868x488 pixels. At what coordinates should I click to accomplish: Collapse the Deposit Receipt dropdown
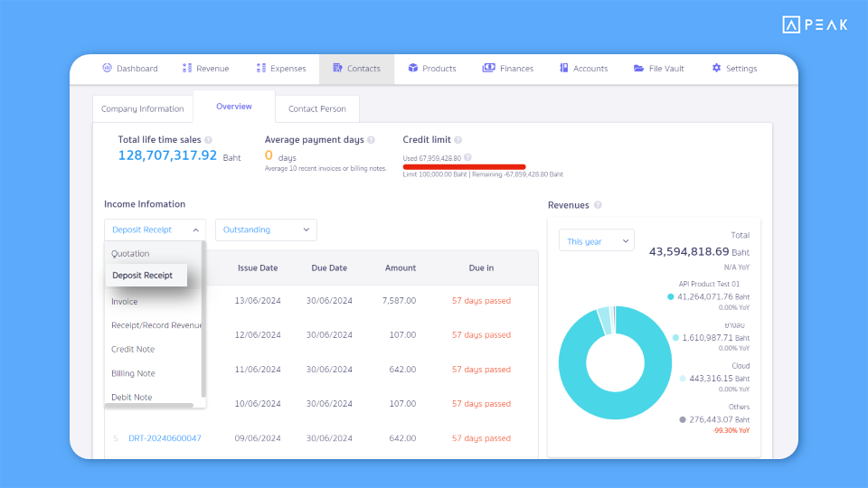[155, 230]
